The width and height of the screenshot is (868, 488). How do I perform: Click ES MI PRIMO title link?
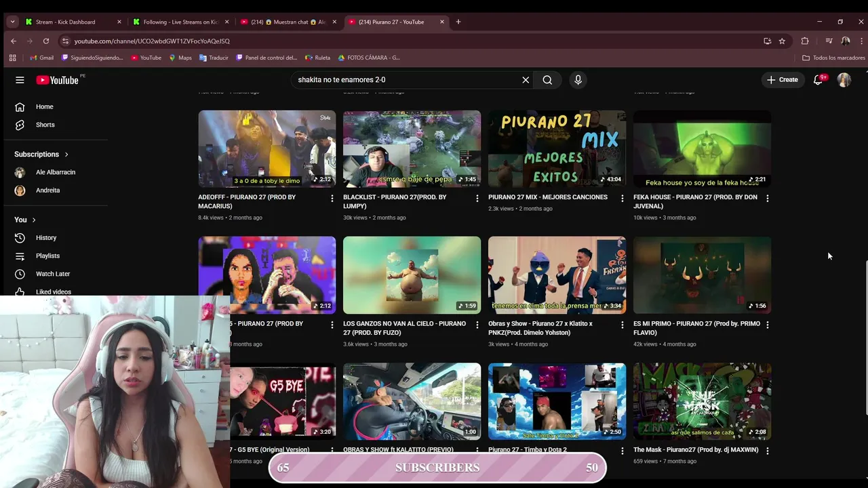[x=696, y=328]
